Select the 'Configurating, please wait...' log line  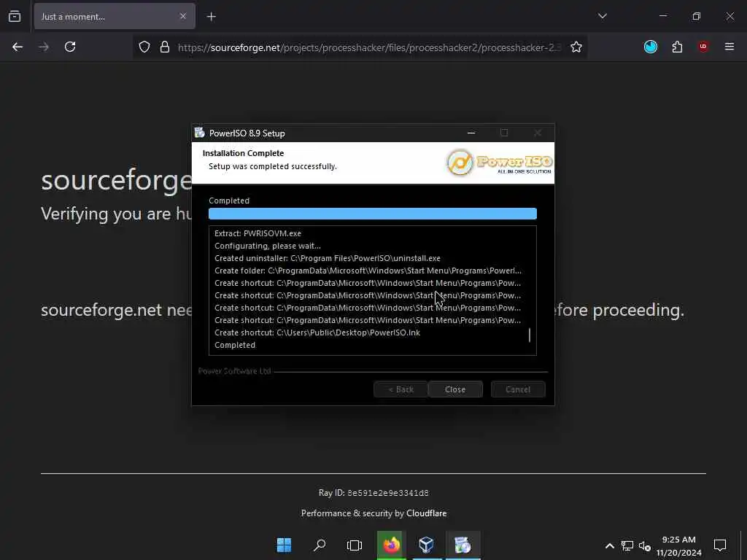click(x=267, y=246)
